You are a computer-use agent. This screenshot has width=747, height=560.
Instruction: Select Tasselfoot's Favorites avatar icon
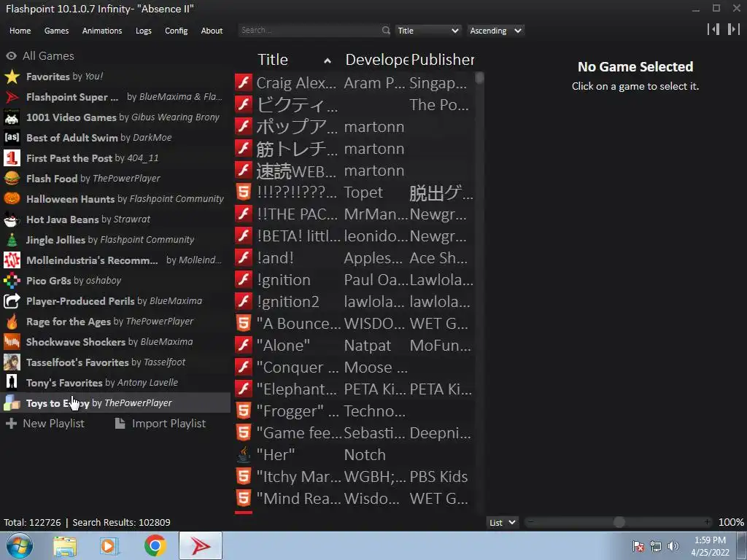click(12, 362)
